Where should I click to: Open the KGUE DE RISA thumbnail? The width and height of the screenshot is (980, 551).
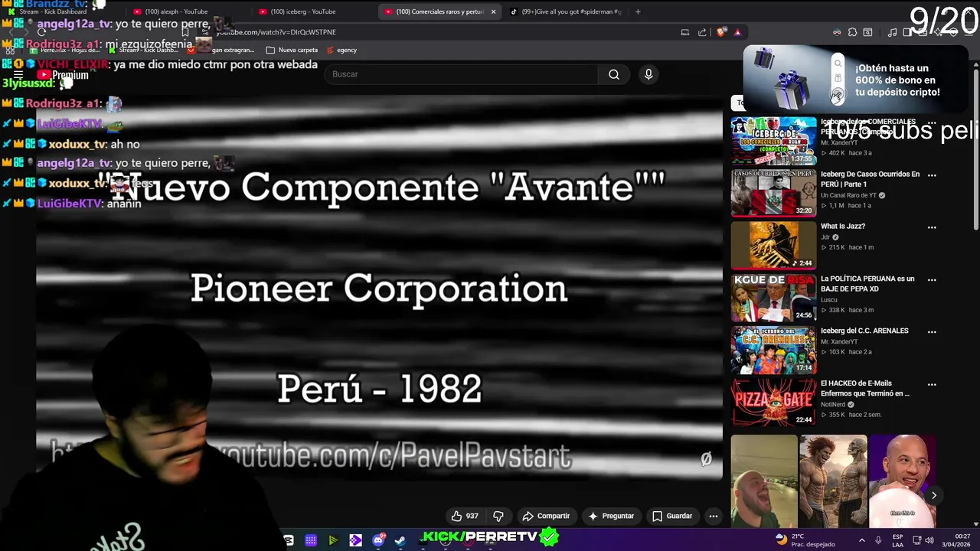[773, 298]
